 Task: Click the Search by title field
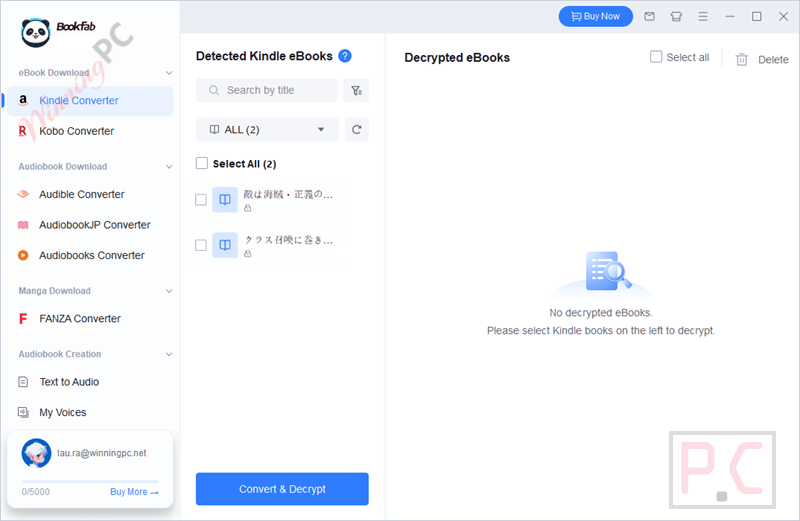[267, 90]
